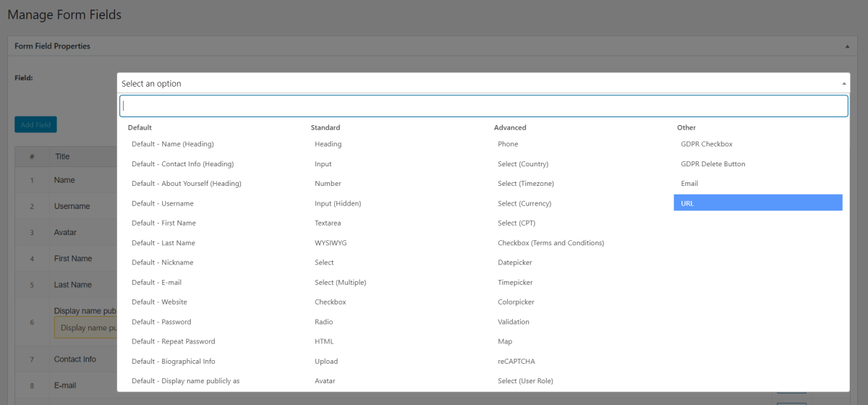Choose the highlighted 'URL' option
868x405 pixels.
pyautogui.click(x=758, y=203)
